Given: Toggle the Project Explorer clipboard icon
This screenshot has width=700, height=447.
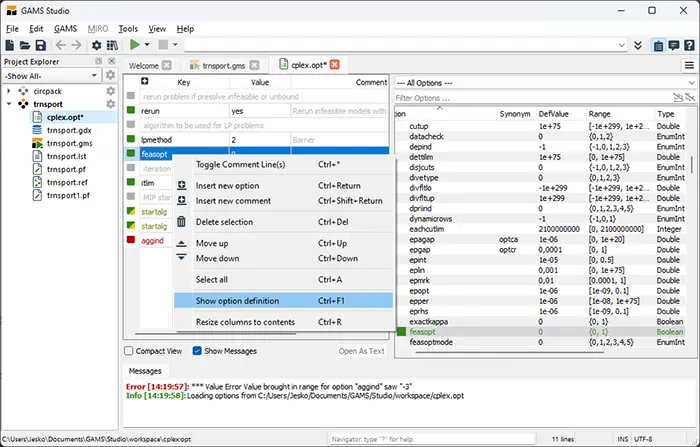Looking at the screenshot, I should 659,45.
